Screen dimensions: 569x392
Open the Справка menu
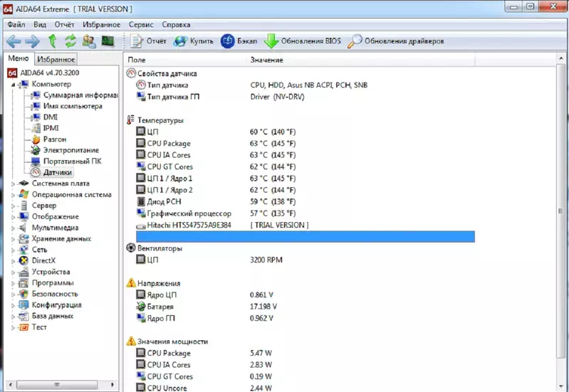tap(176, 25)
